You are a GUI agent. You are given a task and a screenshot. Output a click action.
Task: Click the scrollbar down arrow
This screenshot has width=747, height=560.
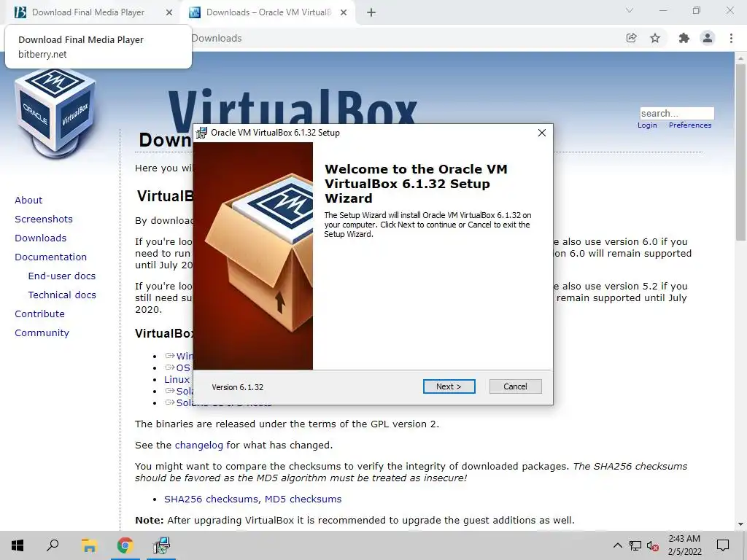pyautogui.click(x=740, y=524)
